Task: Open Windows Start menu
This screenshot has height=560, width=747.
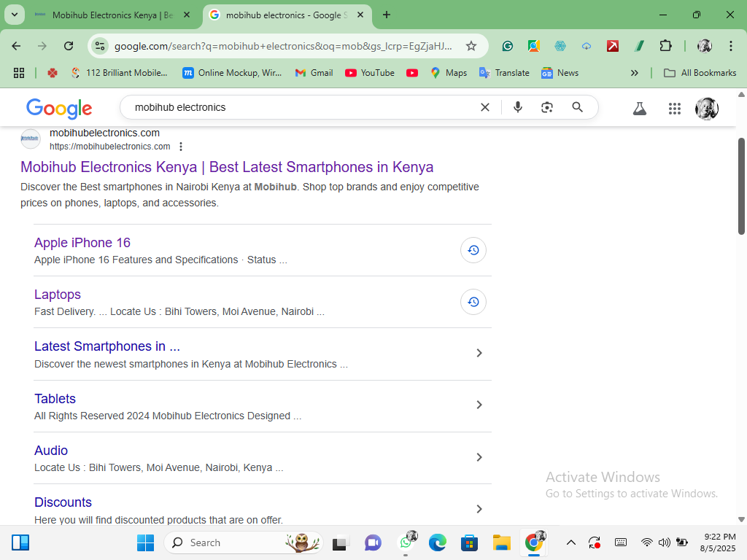Action: (x=145, y=542)
